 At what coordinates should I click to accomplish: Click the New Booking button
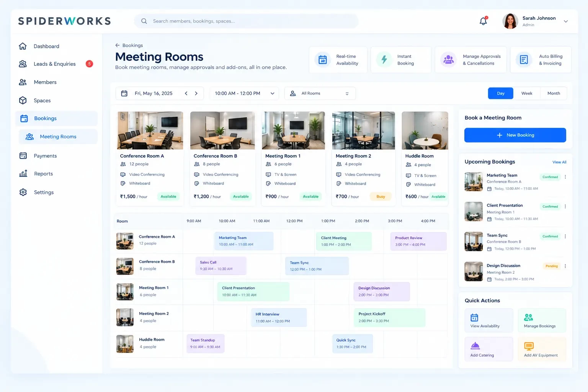tap(515, 135)
